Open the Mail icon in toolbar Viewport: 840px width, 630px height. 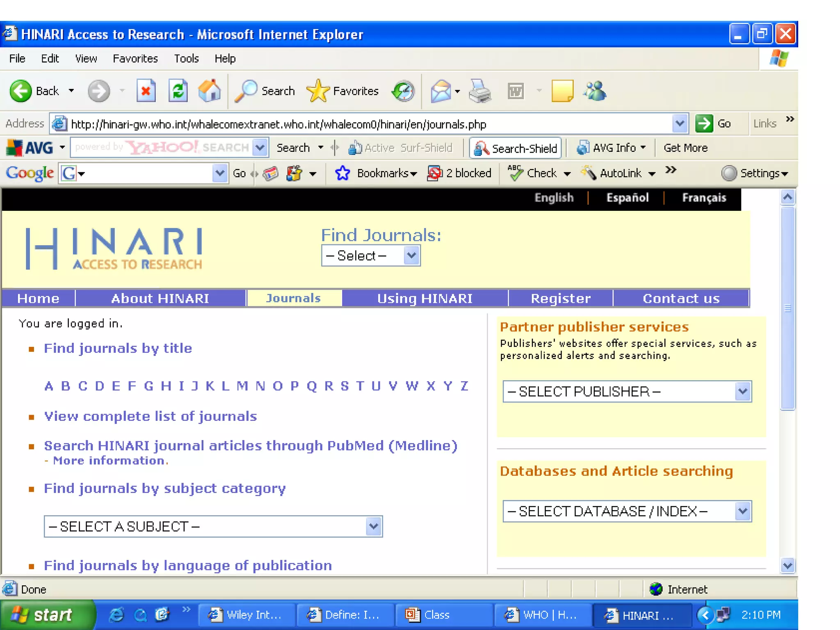(441, 91)
